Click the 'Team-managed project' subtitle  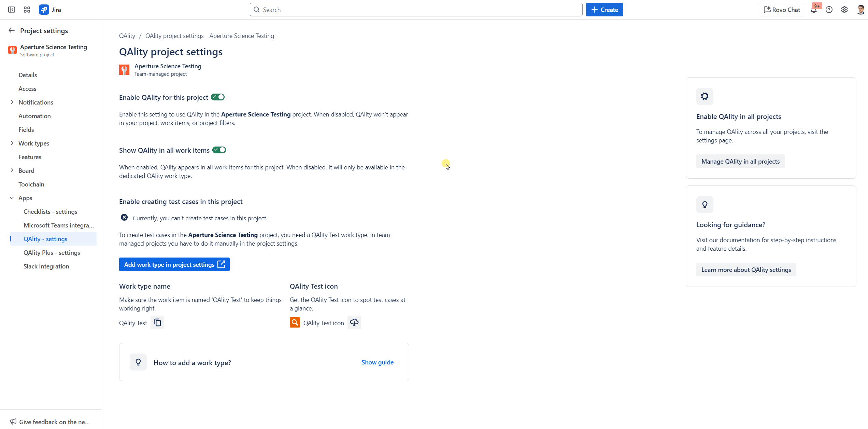(x=160, y=74)
